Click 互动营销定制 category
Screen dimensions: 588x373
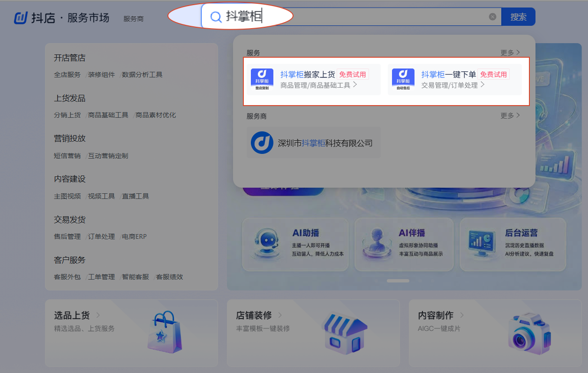[x=108, y=156]
